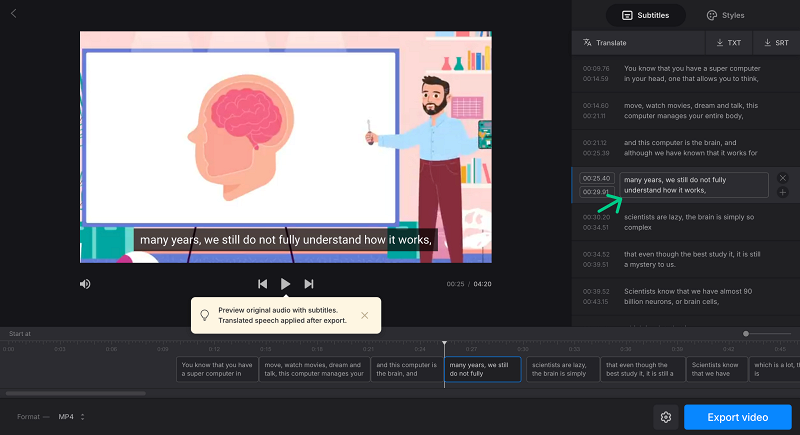Select timeline clip 'and this computer is'

click(407, 369)
